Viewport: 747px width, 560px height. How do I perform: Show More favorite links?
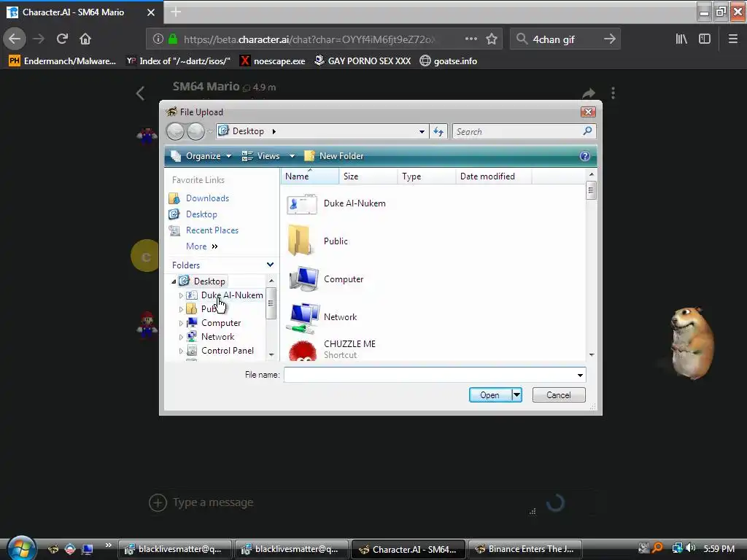click(x=202, y=246)
